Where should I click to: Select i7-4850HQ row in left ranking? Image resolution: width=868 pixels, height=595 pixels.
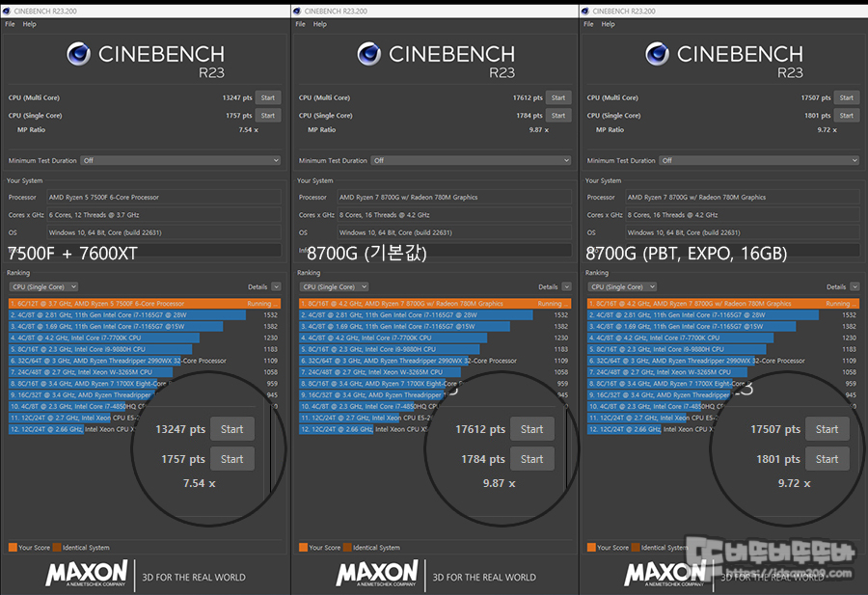point(145,406)
